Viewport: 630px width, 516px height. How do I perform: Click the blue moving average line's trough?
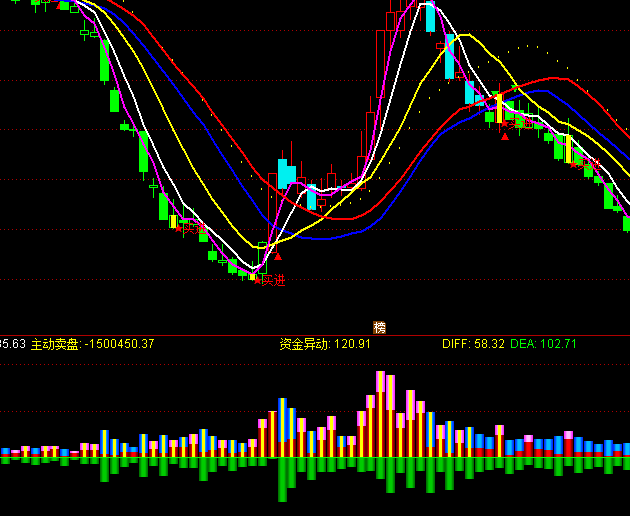click(338, 239)
